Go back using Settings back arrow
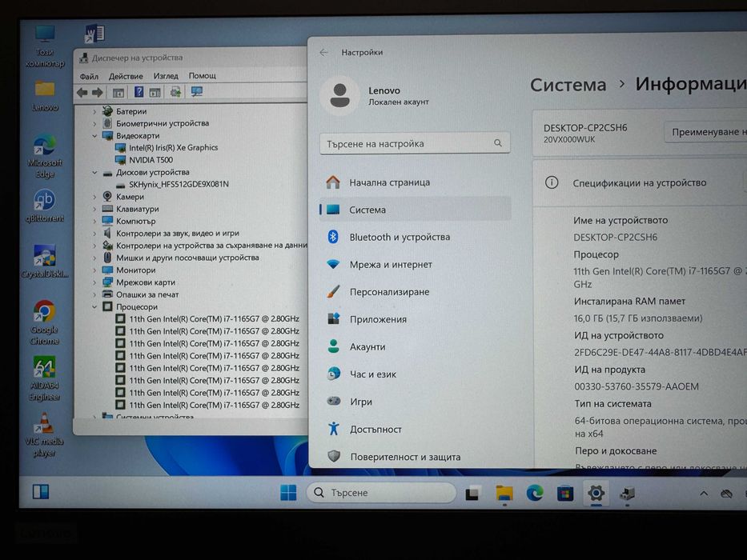 (324, 52)
